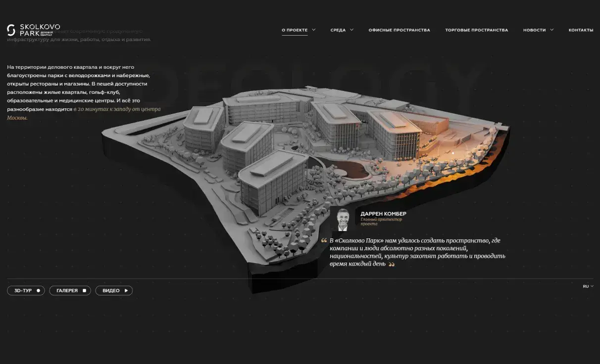
Task: Open the НОВОСТИ menu item
Action: tap(534, 30)
